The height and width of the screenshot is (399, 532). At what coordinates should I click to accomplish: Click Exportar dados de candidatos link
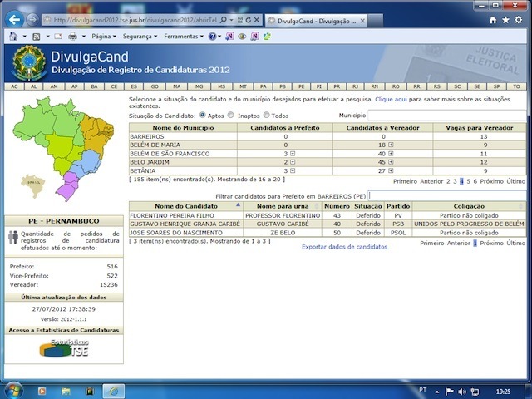pyautogui.click(x=344, y=247)
